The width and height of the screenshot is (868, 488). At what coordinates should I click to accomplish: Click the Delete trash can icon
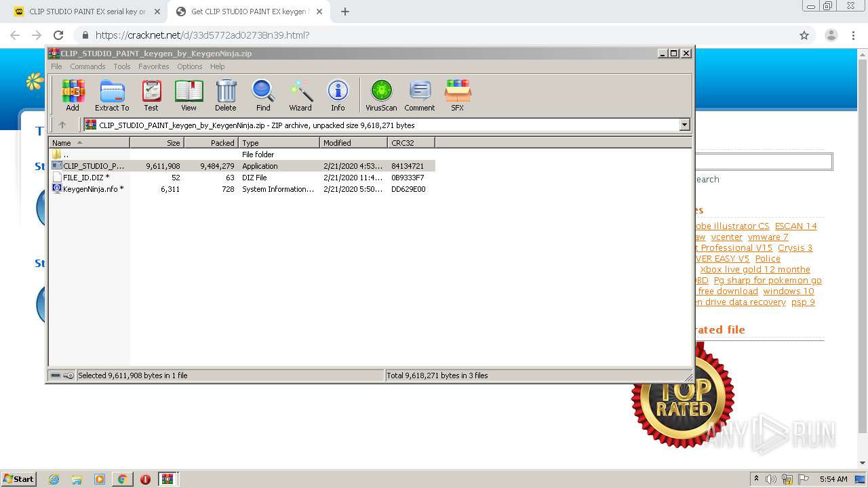coord(226,95)
